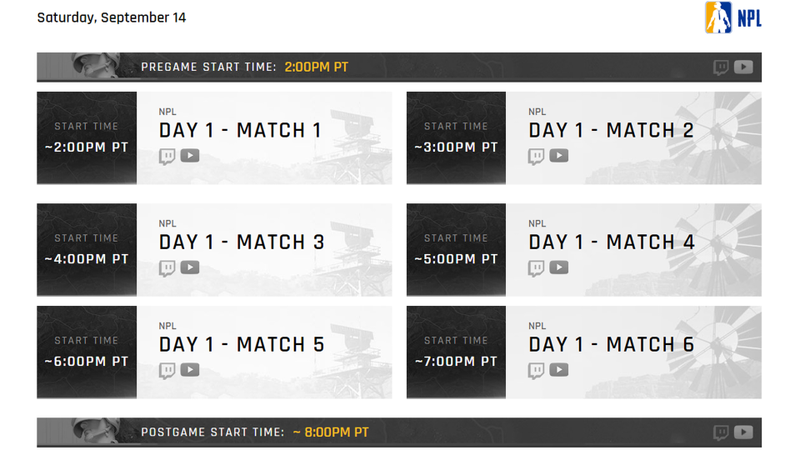Screen dimensions: 800x450
Task: Open YouTube stream for Day 1 Match 4
Action: (559, 267)
